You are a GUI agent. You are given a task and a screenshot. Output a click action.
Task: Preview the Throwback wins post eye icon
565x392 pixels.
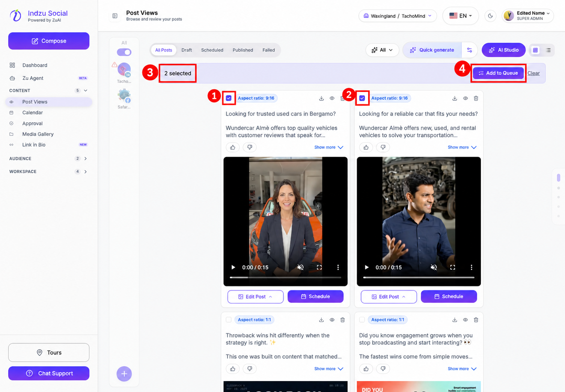click(x=332, y=320)
